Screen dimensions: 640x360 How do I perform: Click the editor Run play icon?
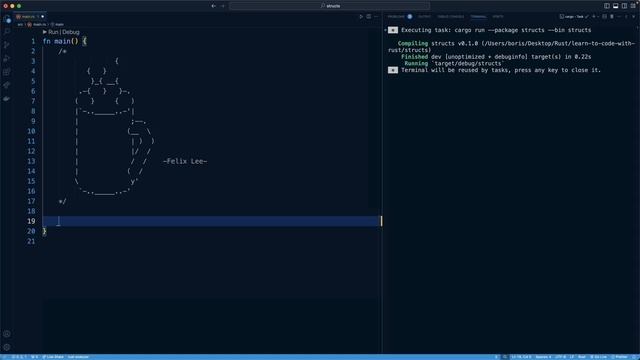[361, 17]
